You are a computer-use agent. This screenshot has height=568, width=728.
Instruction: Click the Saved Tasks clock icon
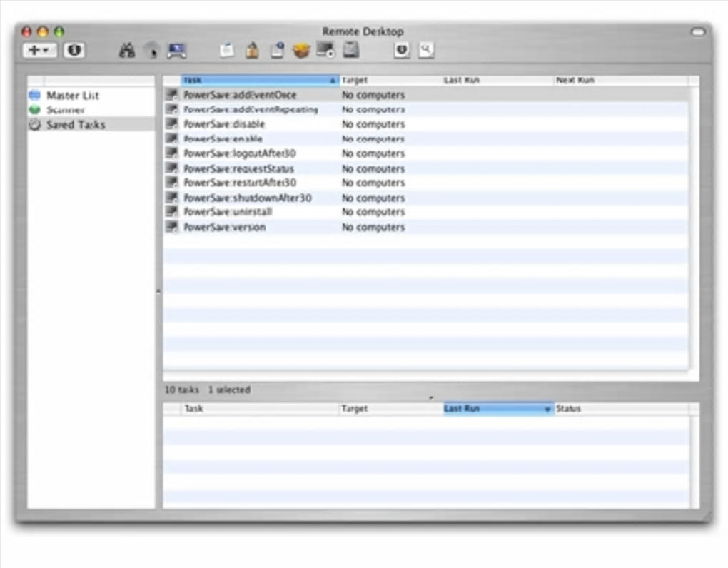click(35, 124)
